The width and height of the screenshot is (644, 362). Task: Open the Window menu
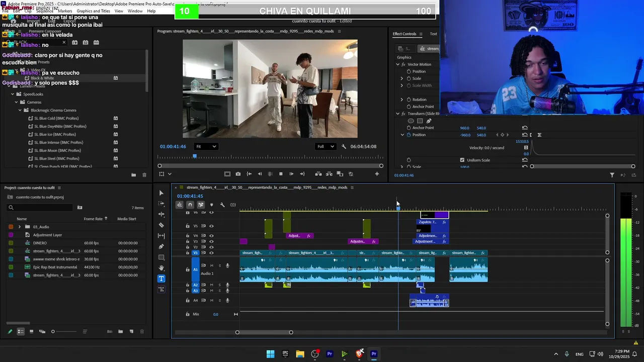click(x=135, y=11)
